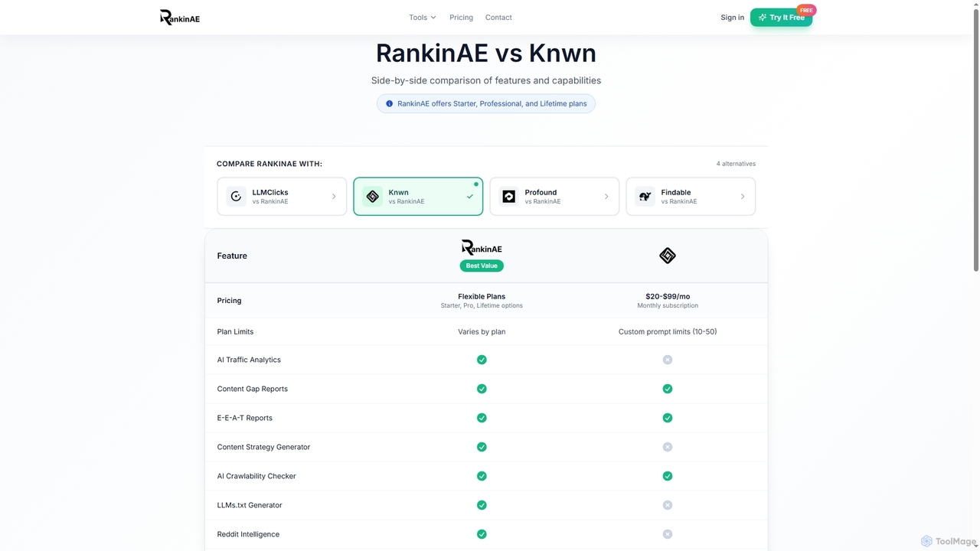Click RankinAE check for Reddit Intelligence
This screenshot has width=980, height=551.
(x=482, y=534)
